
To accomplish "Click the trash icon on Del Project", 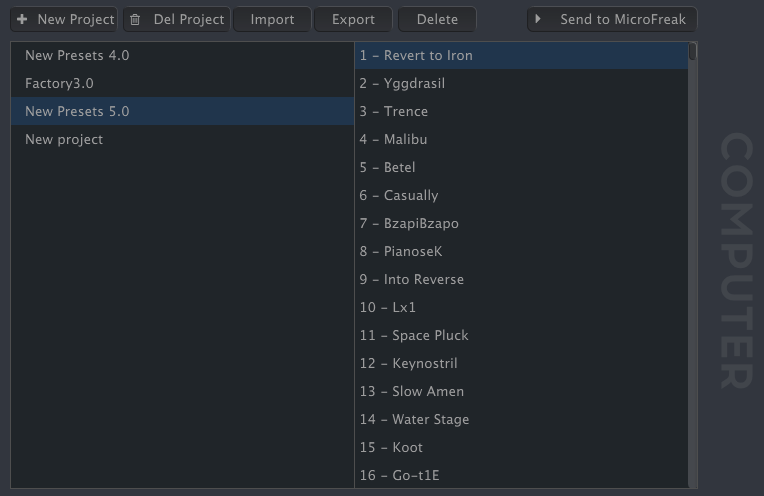I will 135,19.
